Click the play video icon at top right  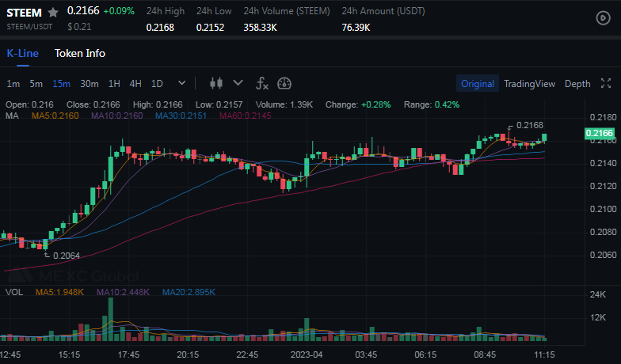(x=603, y=17)
